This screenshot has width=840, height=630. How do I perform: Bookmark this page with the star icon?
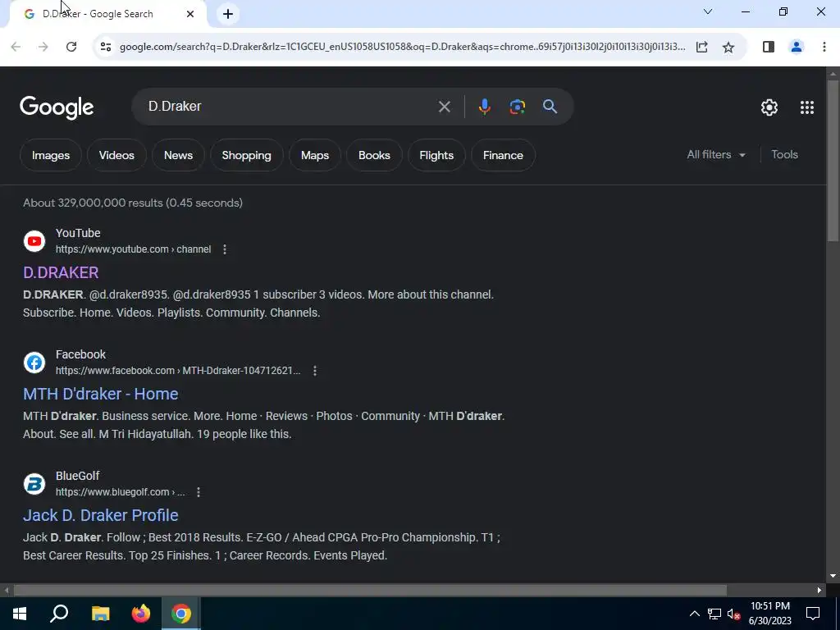click(x=728, y=47)
